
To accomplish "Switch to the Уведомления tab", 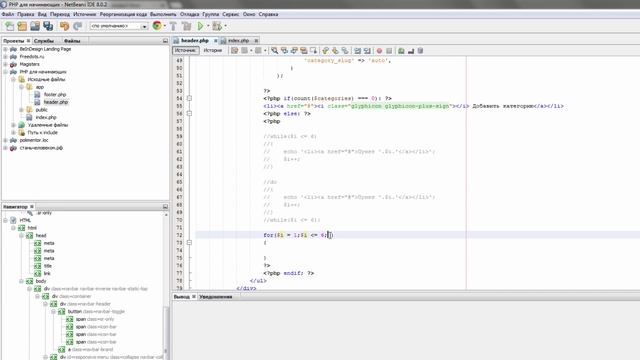I will (x=216, y=297).
